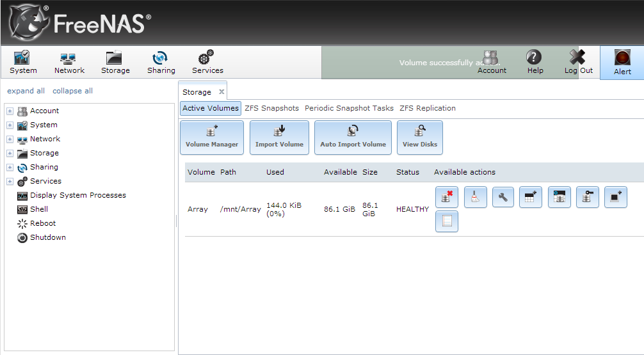Click the Size column header

[x=369, y=172]
